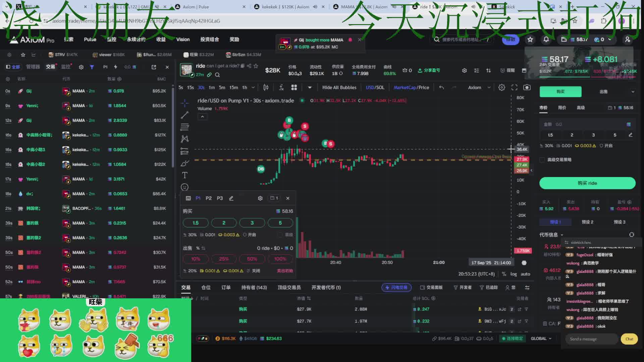Open the watchlist star in top bar

point(530,40)
